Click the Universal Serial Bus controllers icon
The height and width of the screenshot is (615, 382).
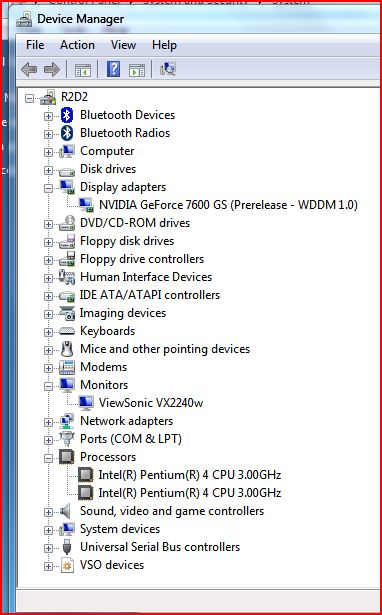pyautogui.click(x=67, y=547)
